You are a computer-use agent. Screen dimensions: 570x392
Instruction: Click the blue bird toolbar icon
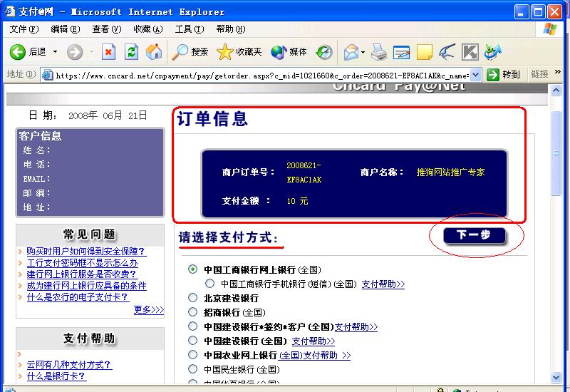[447, 51]
